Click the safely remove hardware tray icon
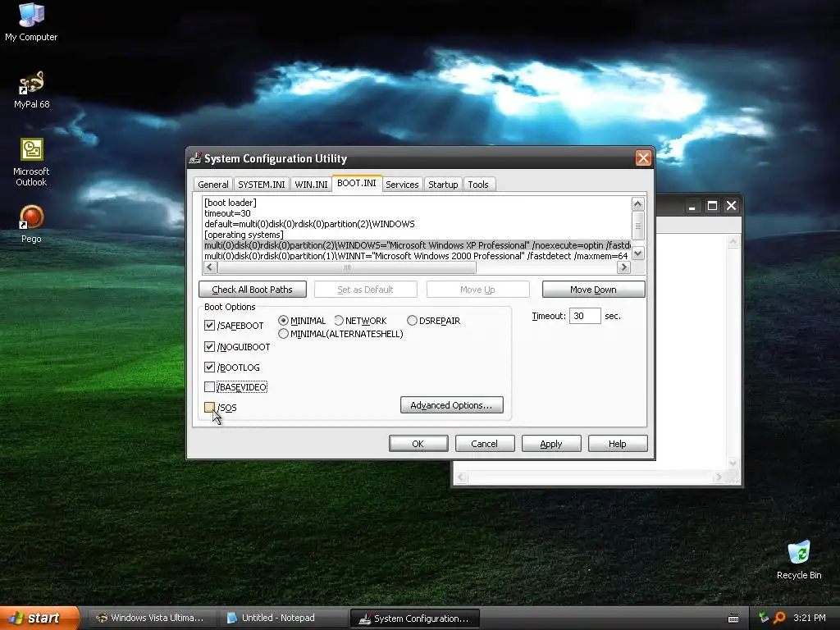This screenshot has height=630, width=840. (764, 618)
